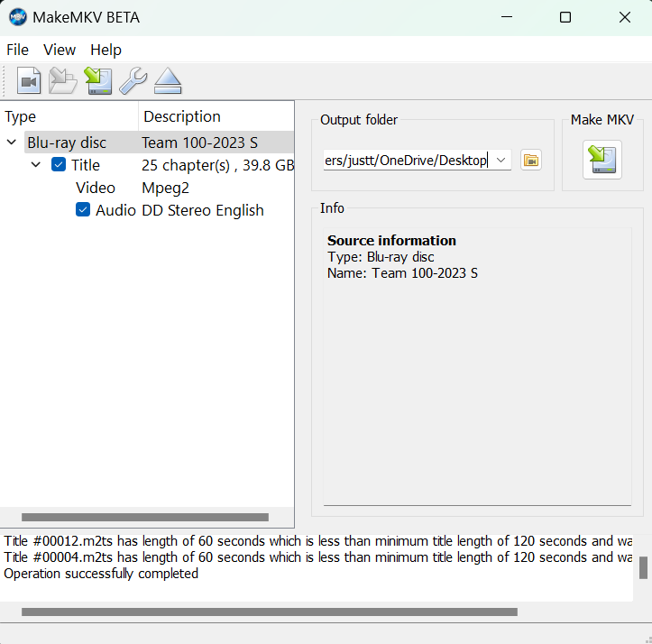This screenshot has height=644, width=652.
Task: Click the backup disc toolbar icon
Action: (x=63, y=80)
